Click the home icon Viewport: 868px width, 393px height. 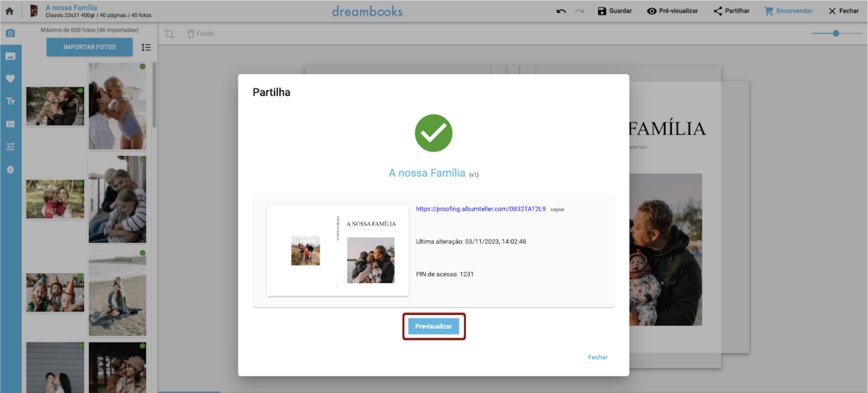[x=10, y=11]
